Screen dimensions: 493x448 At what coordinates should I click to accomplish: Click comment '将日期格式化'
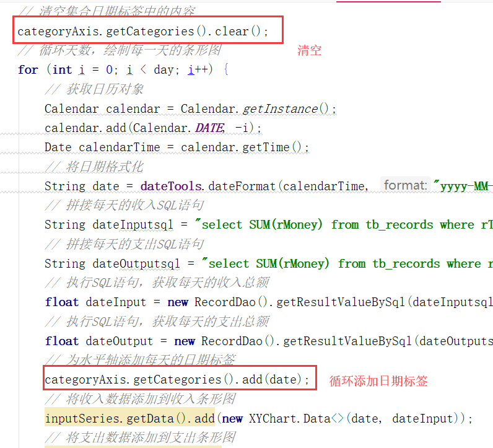click(x=94, y=167)
